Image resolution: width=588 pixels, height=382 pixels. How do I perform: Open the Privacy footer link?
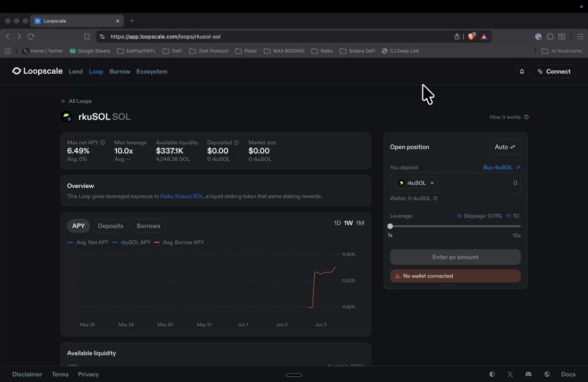click(x=89, y=374)
